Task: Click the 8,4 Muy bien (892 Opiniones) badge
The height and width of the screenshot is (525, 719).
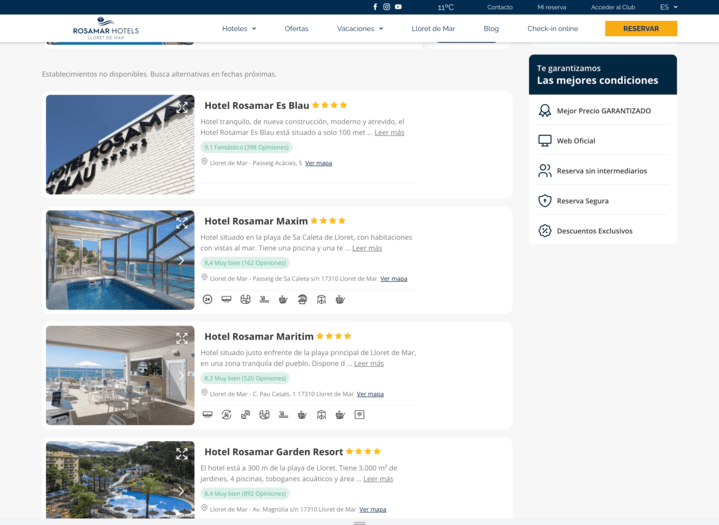Action: [245, 493]
